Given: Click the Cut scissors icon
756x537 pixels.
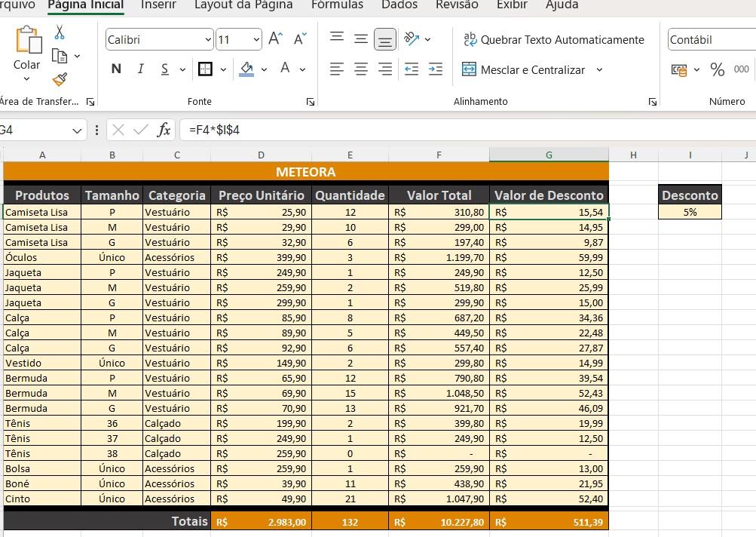Looking at the screenshot, I should click(60, 32).
